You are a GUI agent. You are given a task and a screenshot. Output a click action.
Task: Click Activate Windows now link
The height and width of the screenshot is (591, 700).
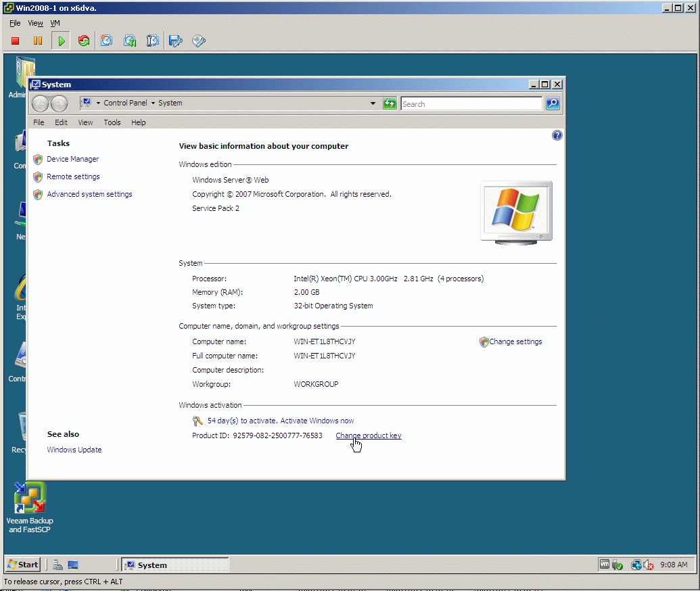coord(317,421)
